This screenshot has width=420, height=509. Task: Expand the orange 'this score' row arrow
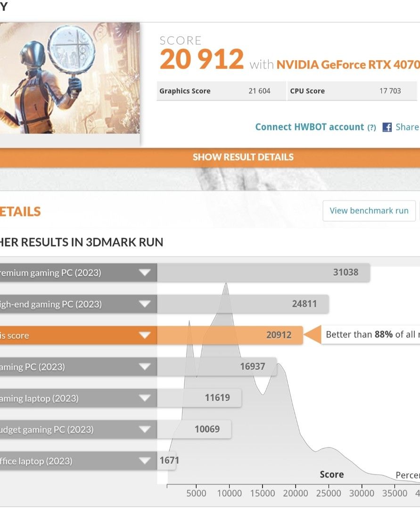coord(144,335)
